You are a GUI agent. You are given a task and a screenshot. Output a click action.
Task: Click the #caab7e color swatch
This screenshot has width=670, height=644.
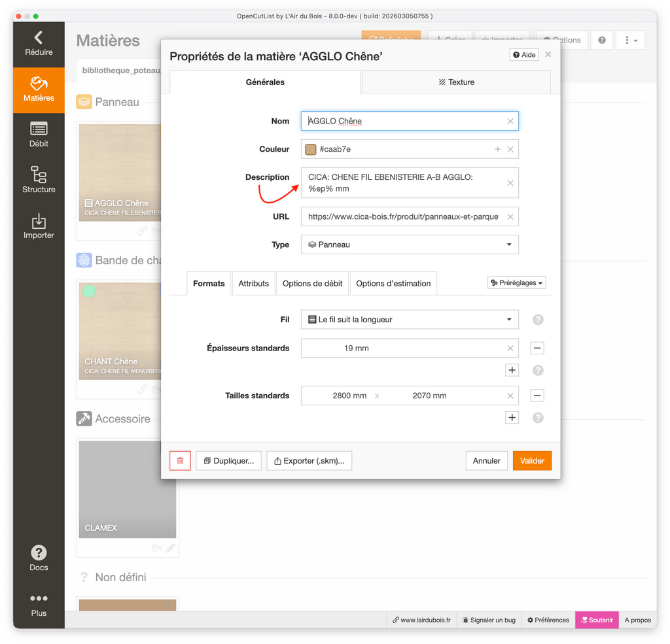pyautogui.click(x=311, y=150)
